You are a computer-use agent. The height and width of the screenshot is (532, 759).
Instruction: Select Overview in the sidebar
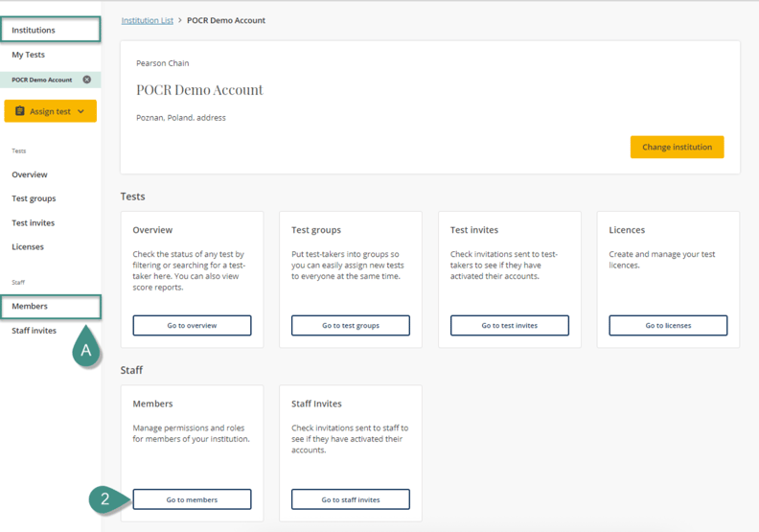click(x=30, y=174)
